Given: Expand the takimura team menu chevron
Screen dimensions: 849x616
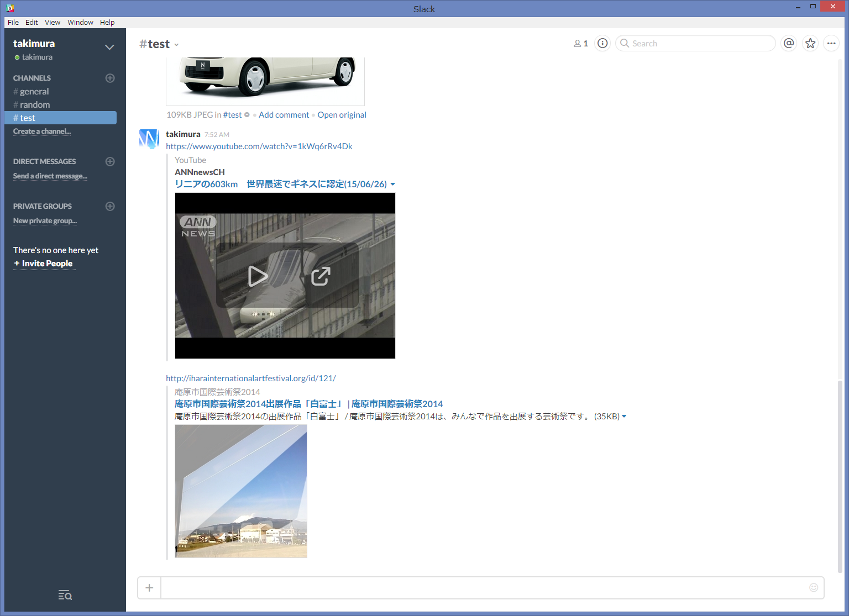Looking at the screenshot, I should (x=109, y=47).
